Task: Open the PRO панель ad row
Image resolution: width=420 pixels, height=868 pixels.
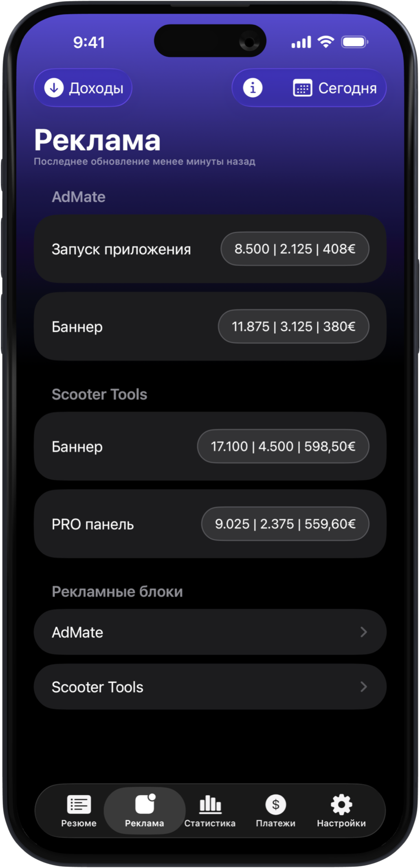Action: (93, 524)
